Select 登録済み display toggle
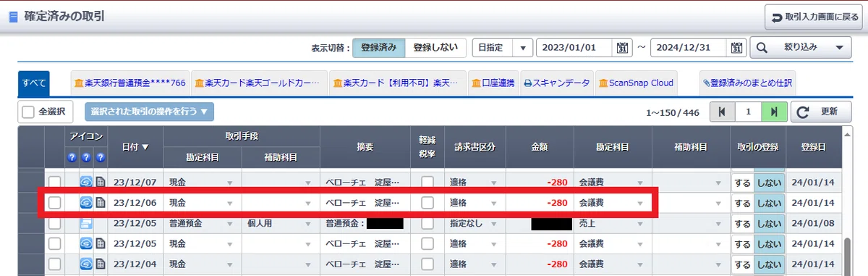 pos(378,48)
